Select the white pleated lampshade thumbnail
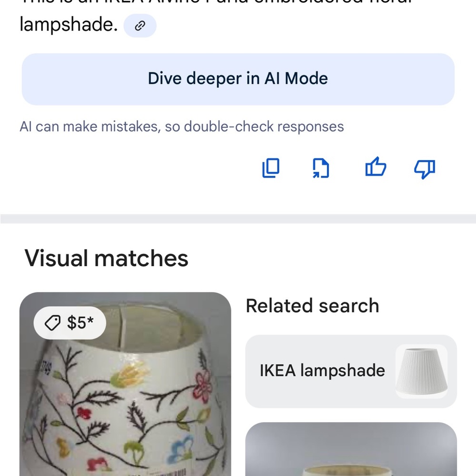 [421, 371]
